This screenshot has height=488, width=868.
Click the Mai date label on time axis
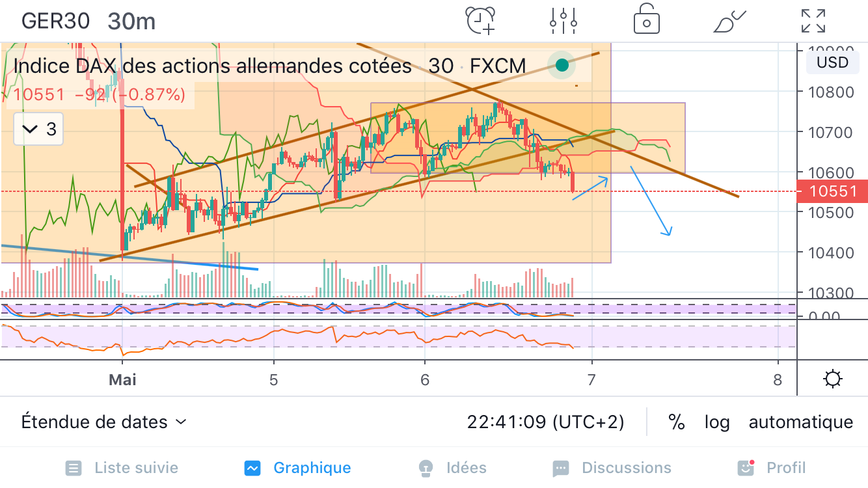click(x=122, y=379)
